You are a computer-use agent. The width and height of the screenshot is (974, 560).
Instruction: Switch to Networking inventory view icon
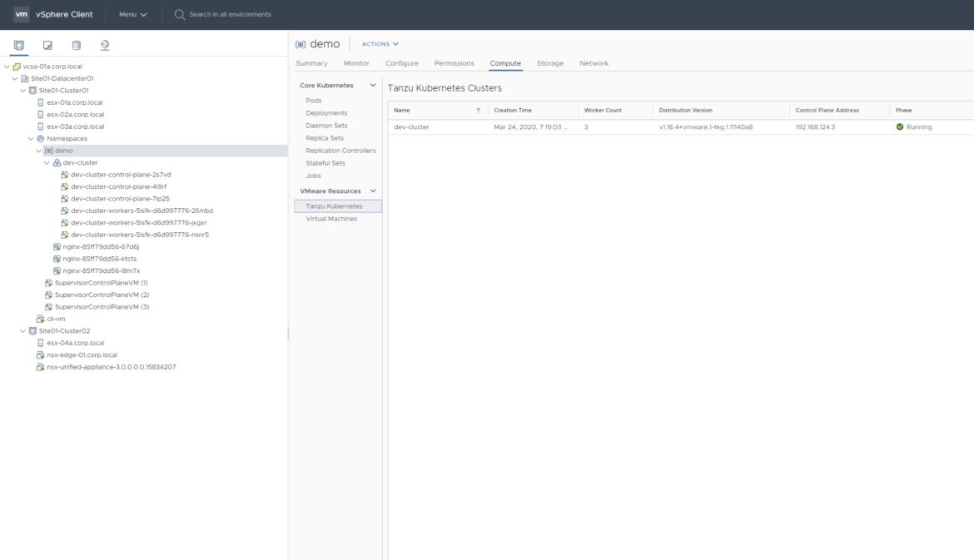tap(105, 45)
